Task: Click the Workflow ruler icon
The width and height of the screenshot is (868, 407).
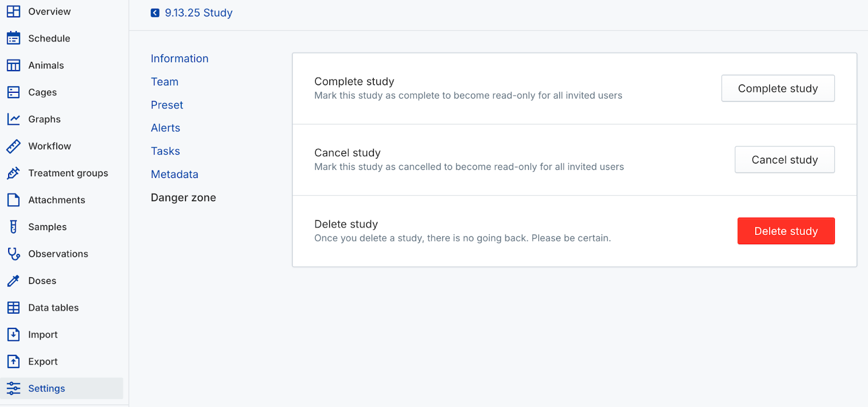Action: (14, 146)
